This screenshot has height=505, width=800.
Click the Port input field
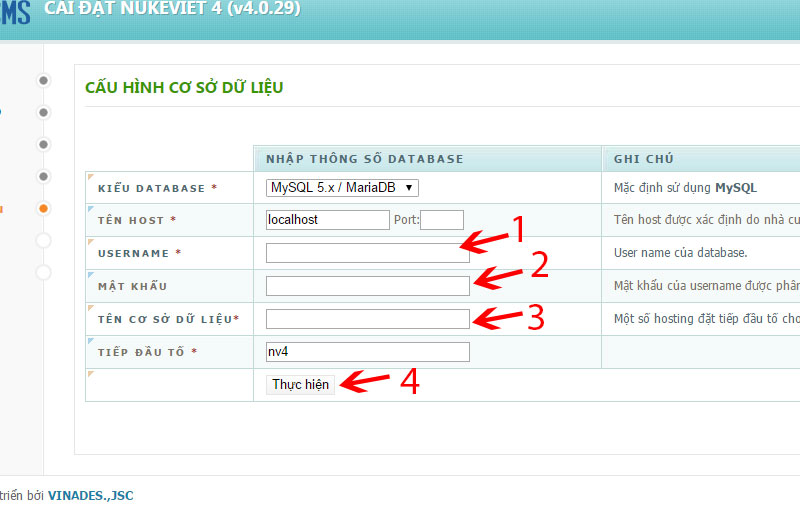[442, 220]
